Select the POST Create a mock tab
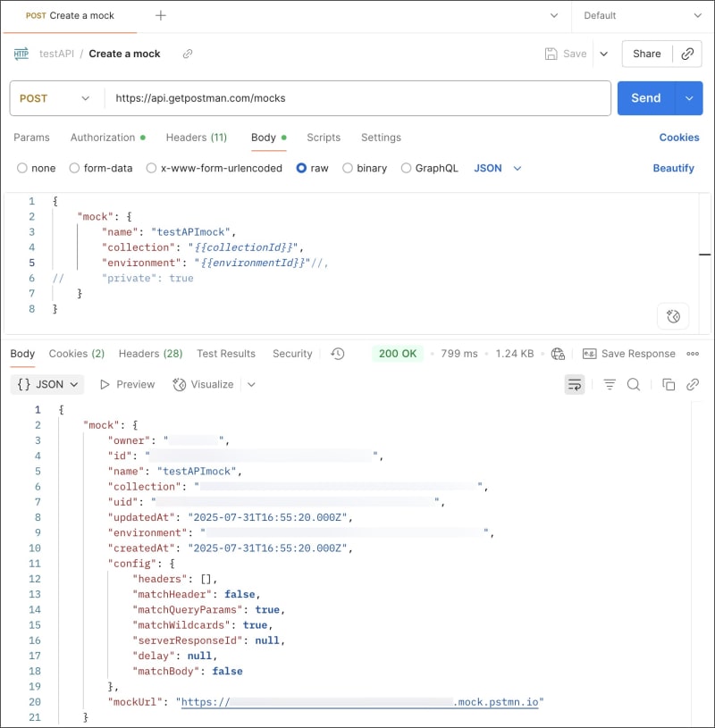This screenshot has height=728, width=715. click(x=70, y=16)
